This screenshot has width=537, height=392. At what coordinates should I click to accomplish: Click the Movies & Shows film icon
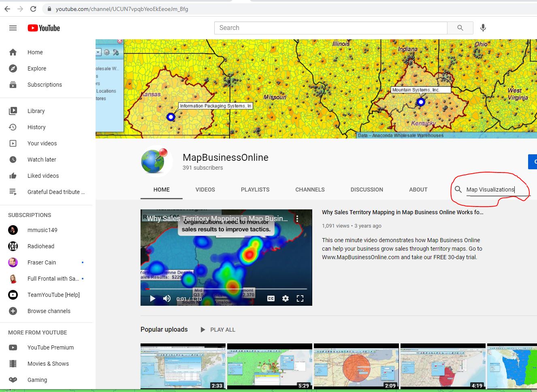click(13, 364)
